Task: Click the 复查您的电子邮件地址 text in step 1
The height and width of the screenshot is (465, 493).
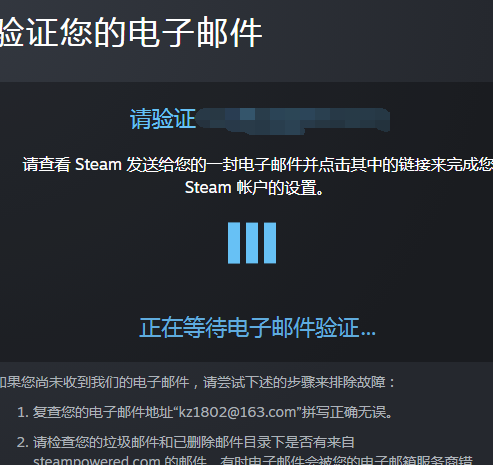Action: click(x=103, y=412)
